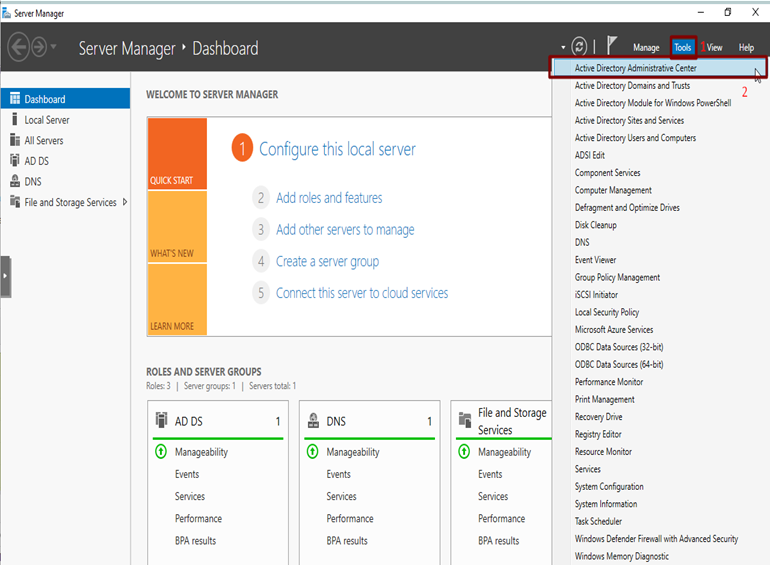Open Task Scheduler
Screen dimensions: 770x565
598,521
